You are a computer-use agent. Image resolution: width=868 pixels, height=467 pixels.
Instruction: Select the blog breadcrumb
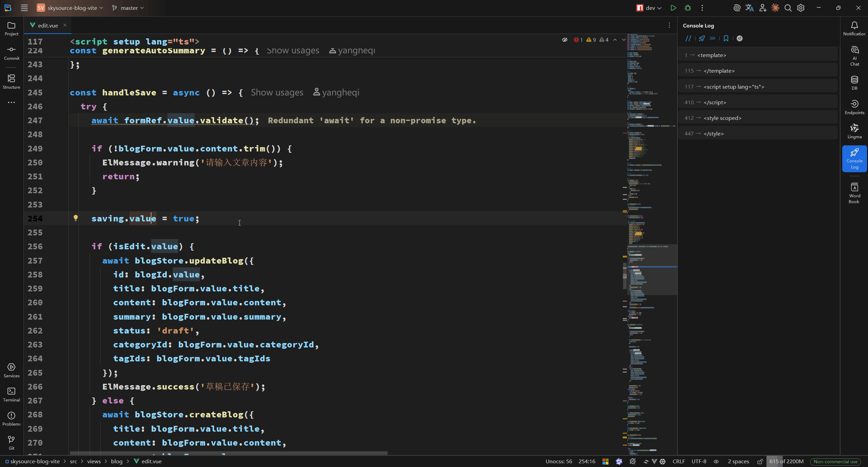click(x=116, y=462)
